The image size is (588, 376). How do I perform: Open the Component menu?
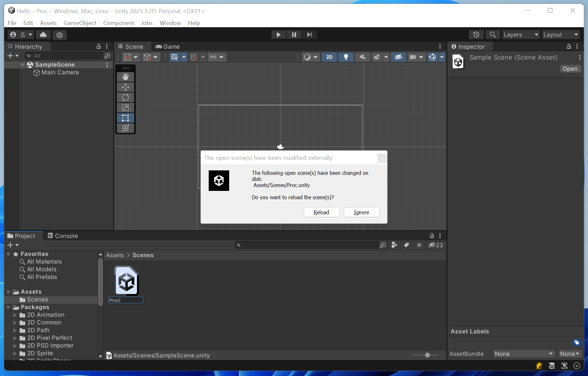coord(118,23)
